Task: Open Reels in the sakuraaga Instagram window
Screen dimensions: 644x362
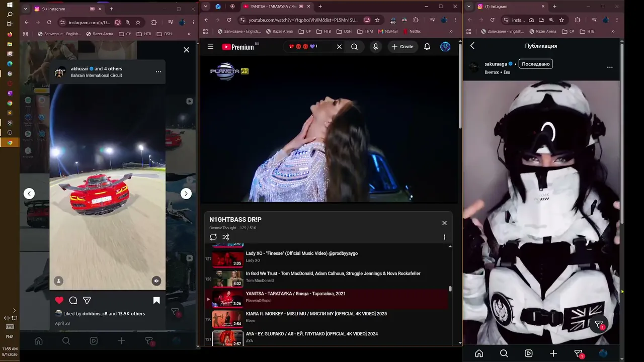Action: coord(528,353)
